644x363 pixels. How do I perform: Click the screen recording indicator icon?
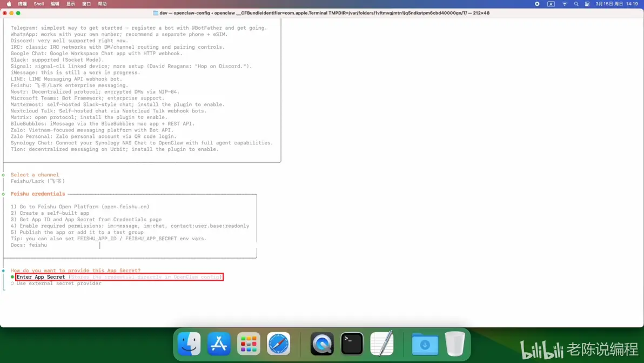537,4
